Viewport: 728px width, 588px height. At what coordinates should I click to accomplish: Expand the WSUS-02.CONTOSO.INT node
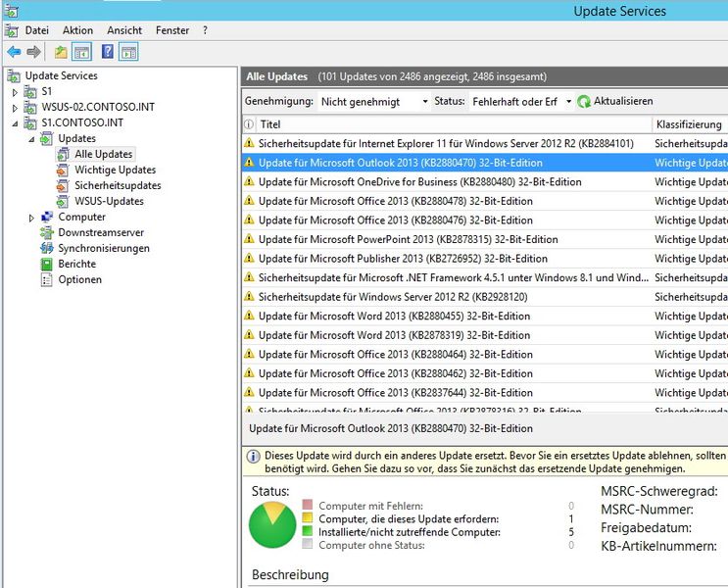tap(15, 108)
